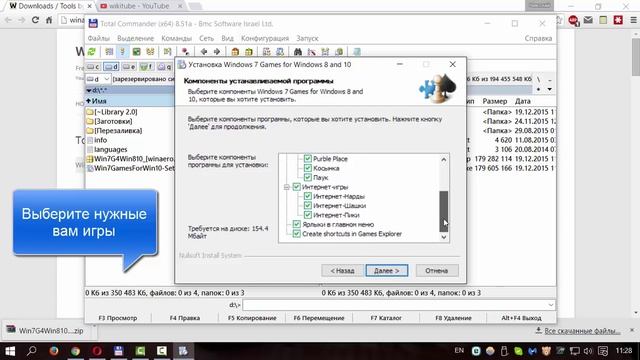Uncheck Purble Place component
Viewport: 640px width, 360px height.
[308, 158]
